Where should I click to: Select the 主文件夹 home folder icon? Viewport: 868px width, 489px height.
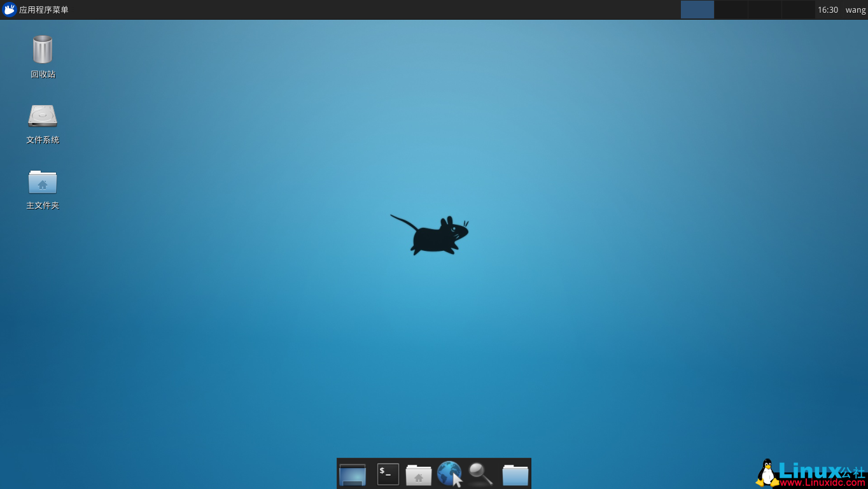pos(43,182)
